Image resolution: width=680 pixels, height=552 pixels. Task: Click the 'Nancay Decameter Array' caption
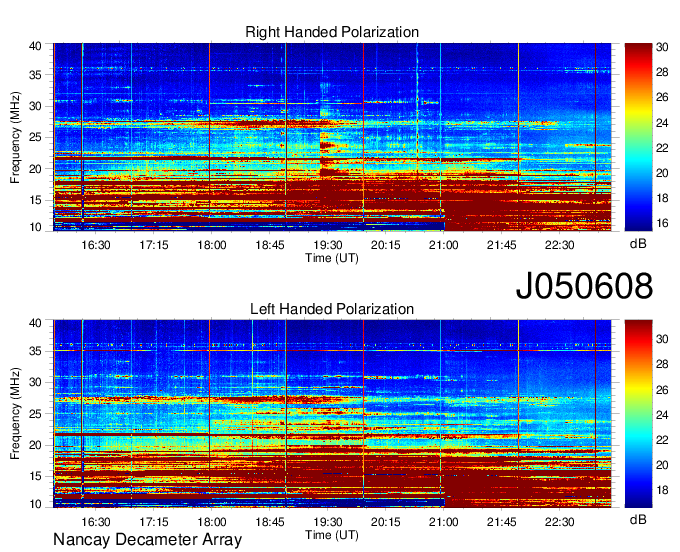pos(147,540)
